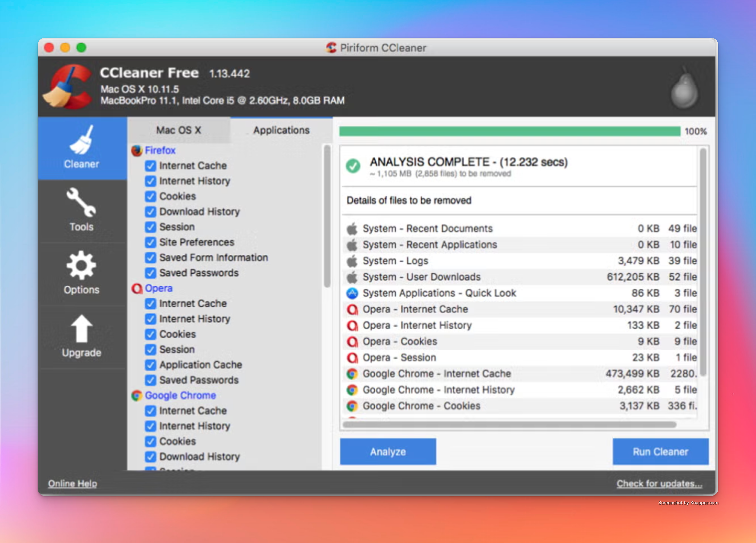
Task: Click the horizontal scrollbar under results
Action: [509, 425]
